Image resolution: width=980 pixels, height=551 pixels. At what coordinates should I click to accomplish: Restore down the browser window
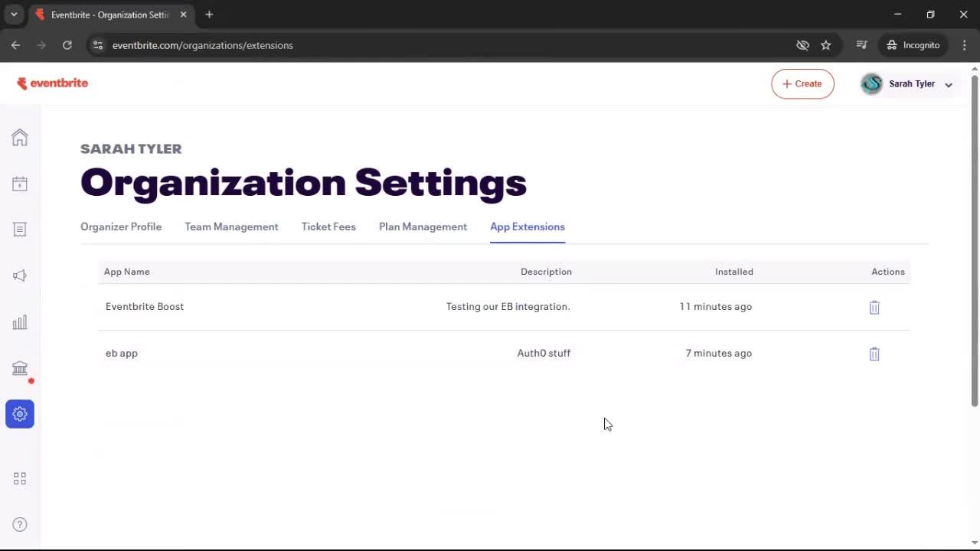pyautogui.click(x=931, y=15)
